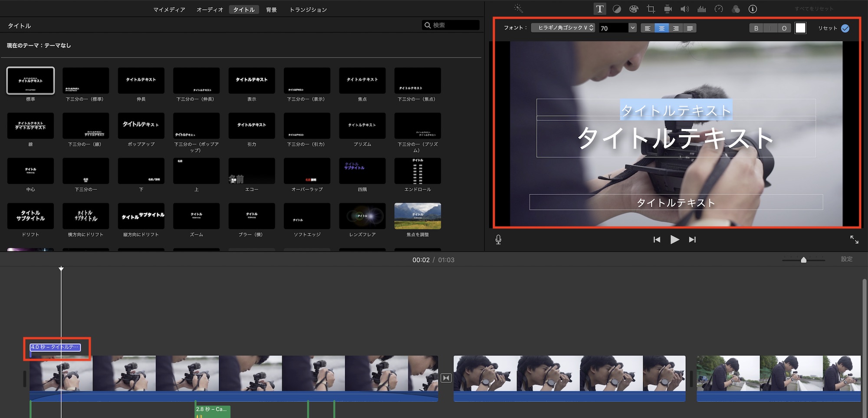Open the noise reduction equalizer tool
The height and width of the screenshot is (418, 868).
[701, 9]
